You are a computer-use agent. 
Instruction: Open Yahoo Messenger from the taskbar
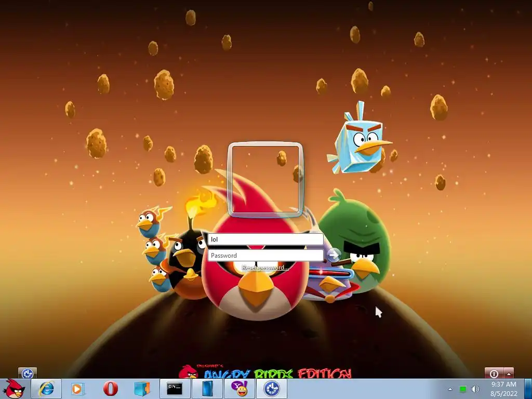point(240,389)
